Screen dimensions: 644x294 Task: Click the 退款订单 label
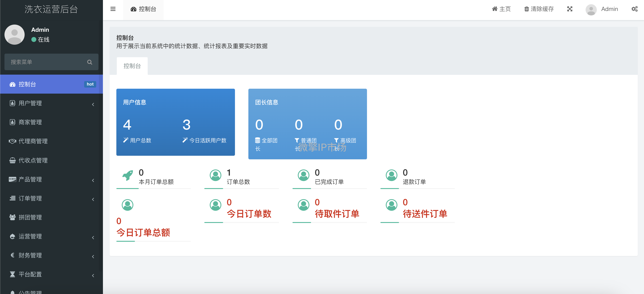(x=414, y=182)
